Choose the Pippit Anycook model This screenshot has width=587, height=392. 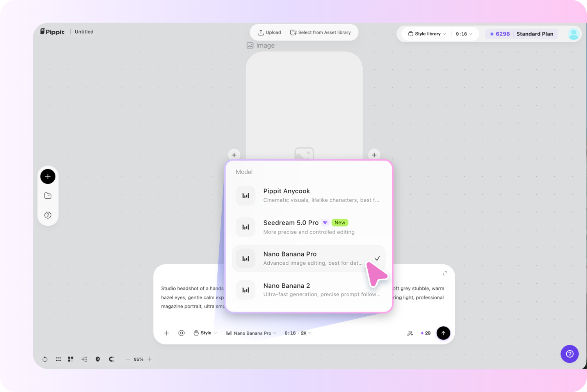pyautogui.click(x=309, y=195)
